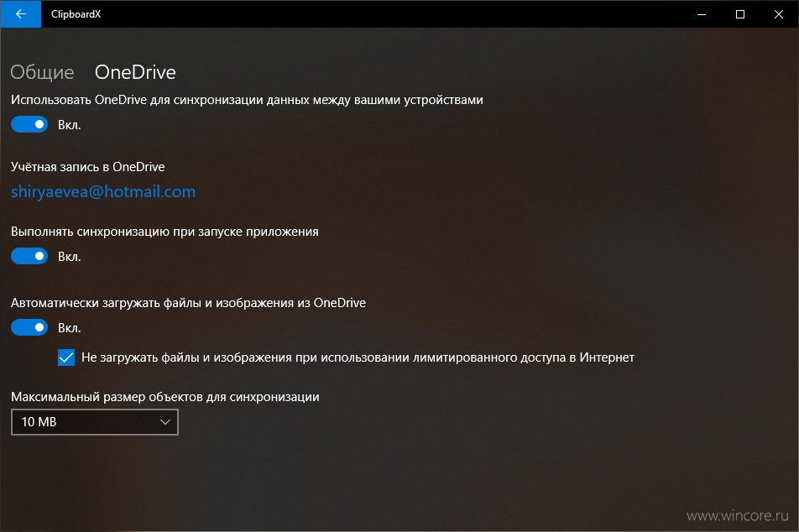This screenshot has width=799, height=532.
Task: Open the 10 MB max size dropdown
Action: 95,422
